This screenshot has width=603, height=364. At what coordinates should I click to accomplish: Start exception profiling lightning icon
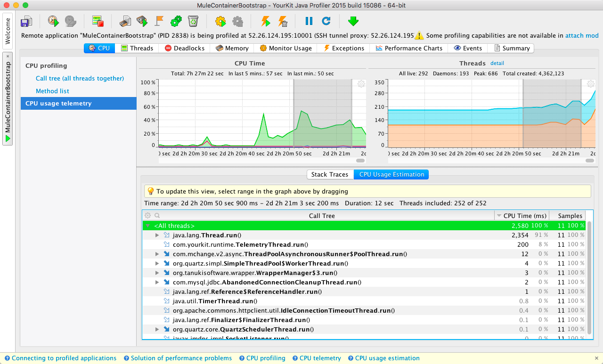click(x=266, y=21)
